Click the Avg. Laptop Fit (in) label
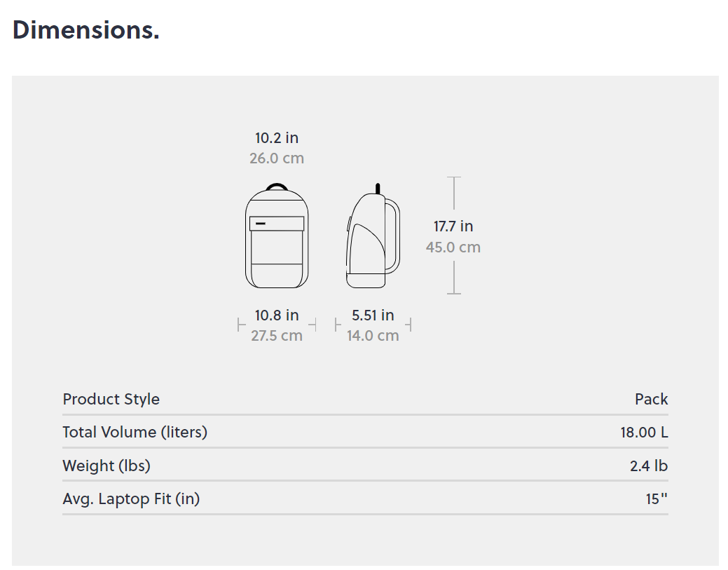The width and height of the screenshot is (728, 570). [x=132, y=499]
